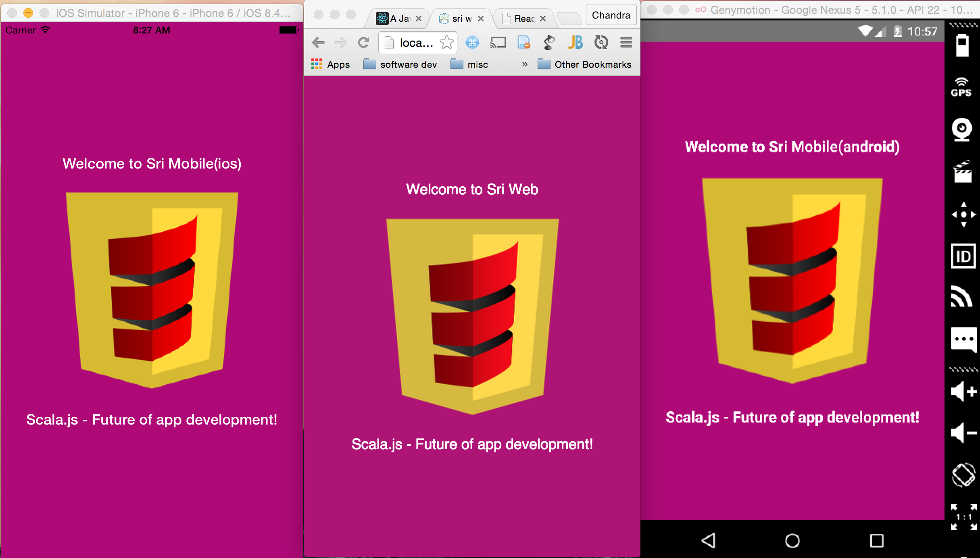This screenshot has width=980, height=558.
Task: Rotate the Android device screen
Action: pos(963,475)
